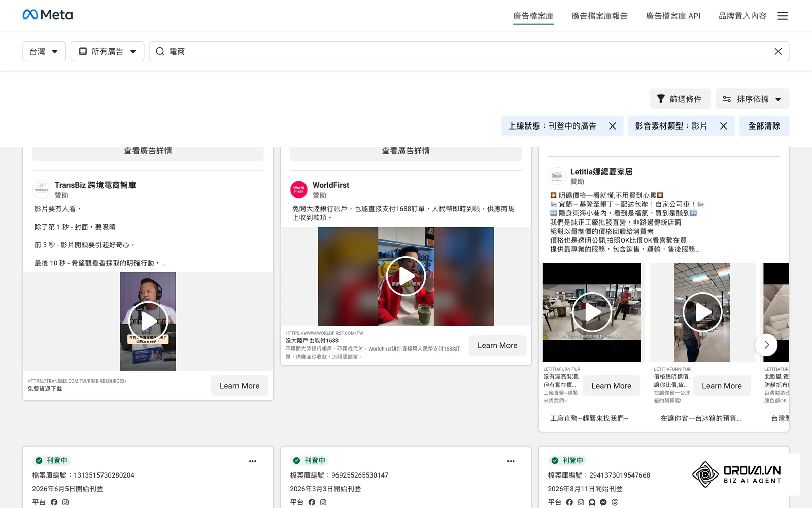Click 全部清除 to clear all filters

click(x=764, y=126)
